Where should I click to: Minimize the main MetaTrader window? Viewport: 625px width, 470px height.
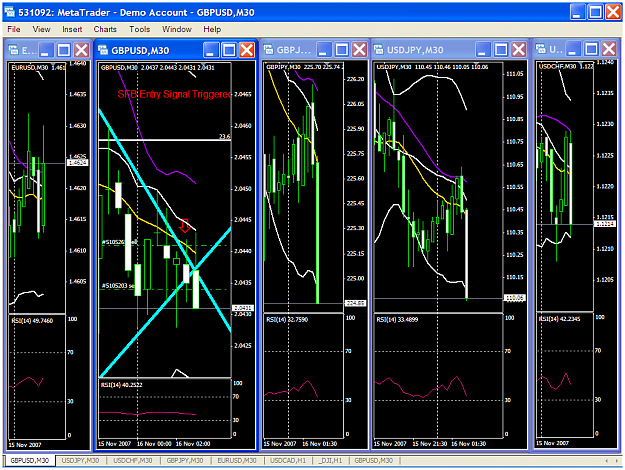[577, 12]
